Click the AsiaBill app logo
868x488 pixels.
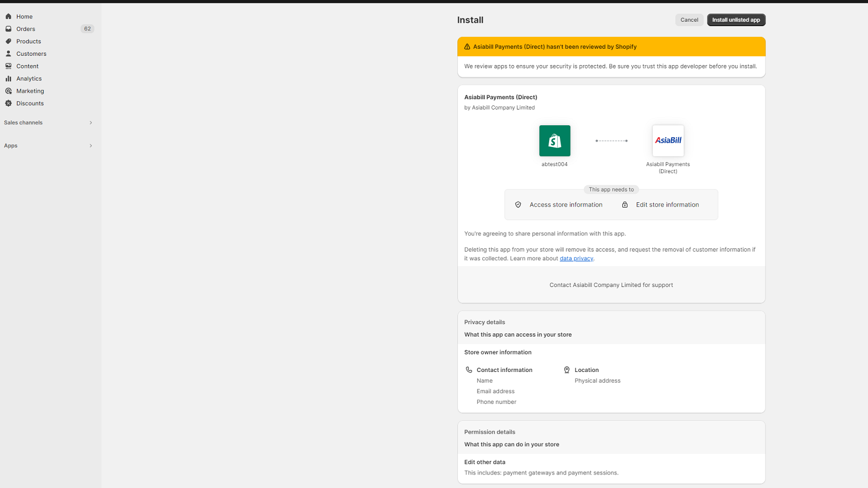pyautogui.click(x=668, y=141)
